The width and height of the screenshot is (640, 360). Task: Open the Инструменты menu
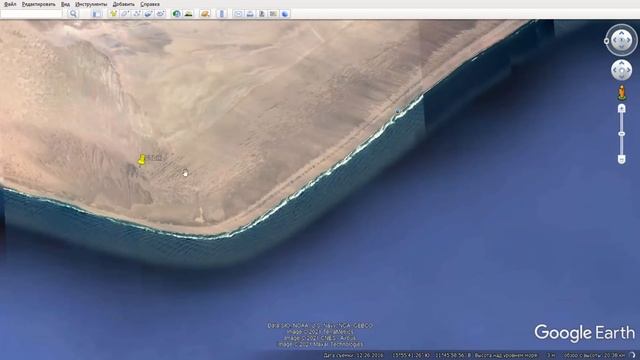pyautogui.click(x=91, y=4)
